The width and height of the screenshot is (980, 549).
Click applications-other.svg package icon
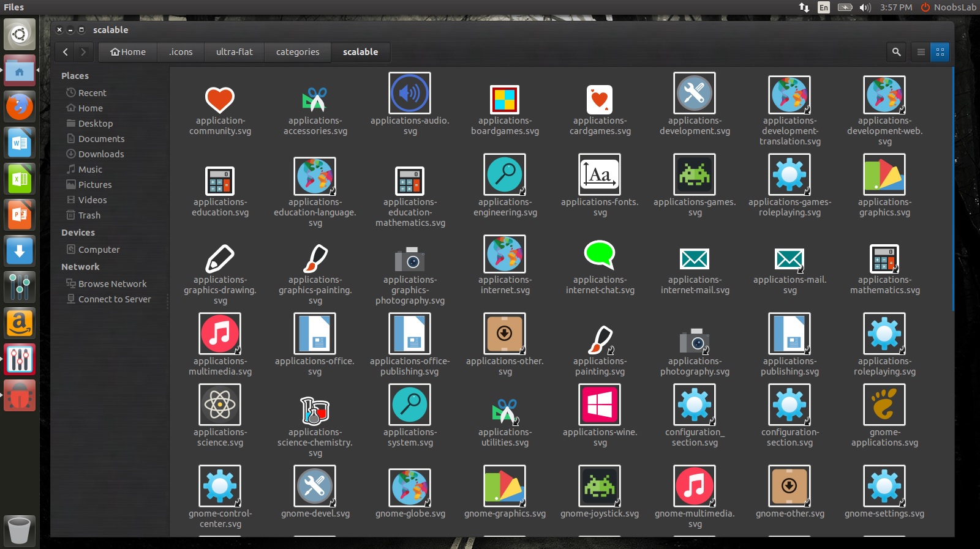click(x=505, y=334)
